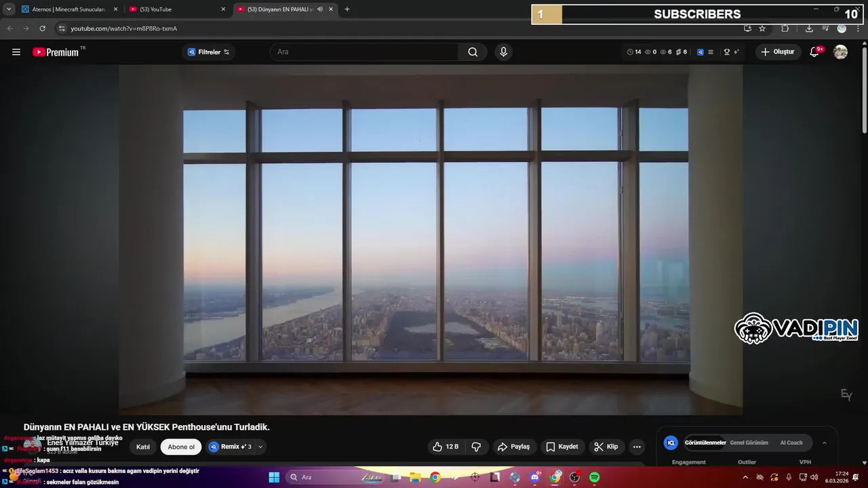Click the vidIQ blue logo in header
The height and width of the screenshot is (488, 868).
pos(701,52)
